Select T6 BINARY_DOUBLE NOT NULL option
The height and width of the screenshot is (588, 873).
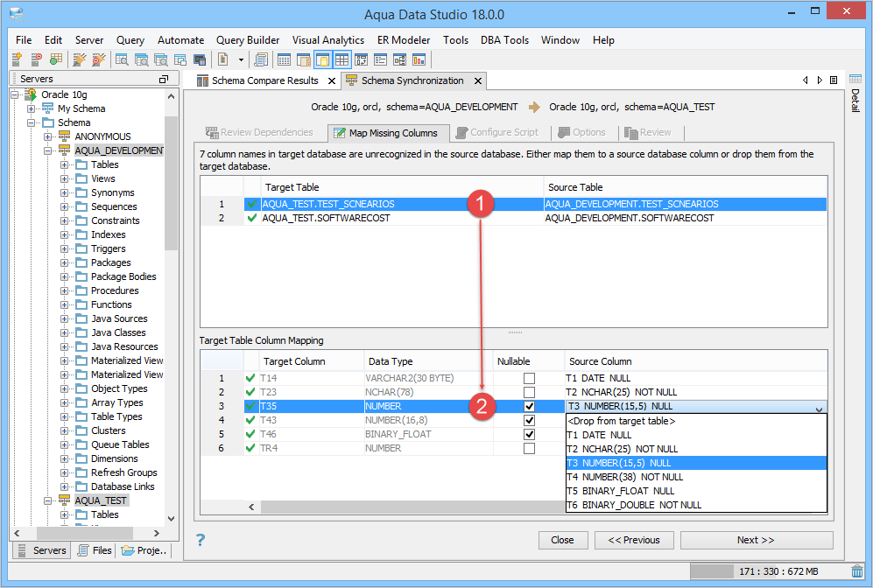(x=696, y=505)
